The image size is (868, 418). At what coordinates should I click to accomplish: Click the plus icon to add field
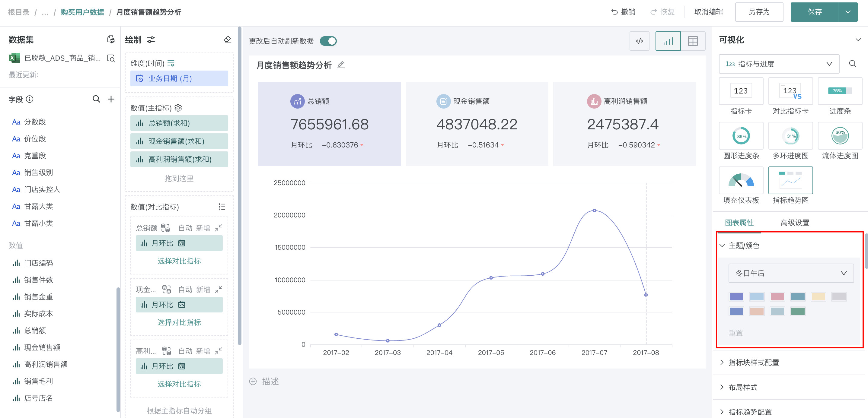[x=111, y=99]
